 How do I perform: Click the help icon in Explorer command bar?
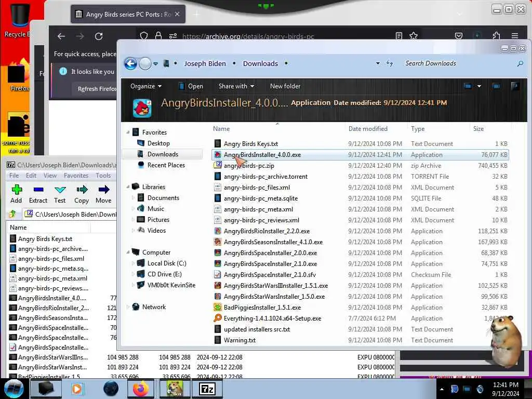515,86
